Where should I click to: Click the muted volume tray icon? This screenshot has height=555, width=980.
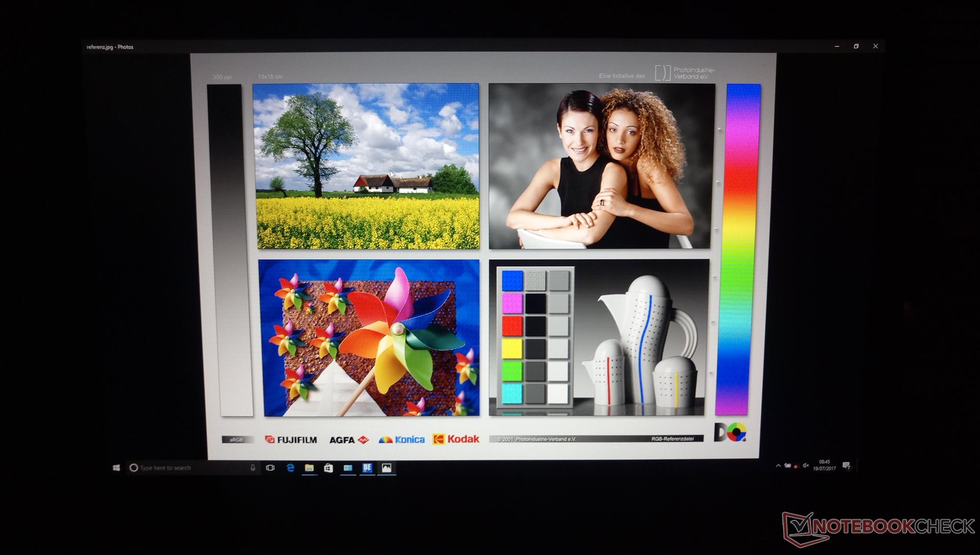[x=805, y=465]
